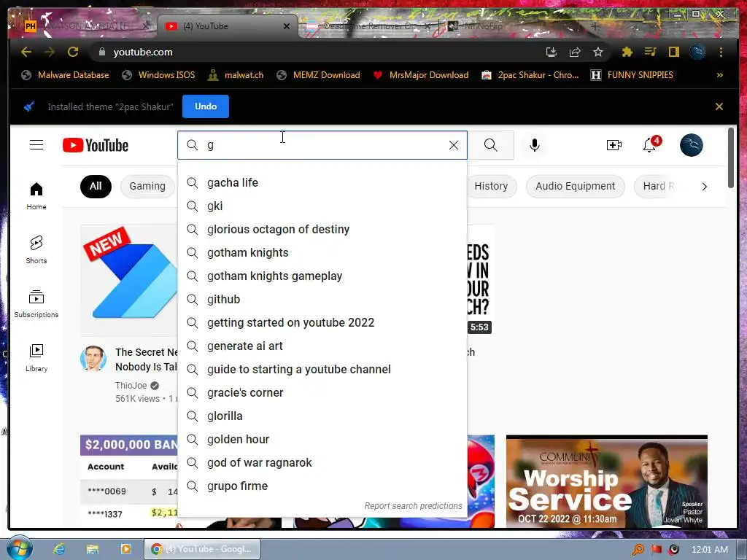Open the MrsMajor Download bookmark
The image size is (747, 560).
pyautogui.click(x=421, y=75)
